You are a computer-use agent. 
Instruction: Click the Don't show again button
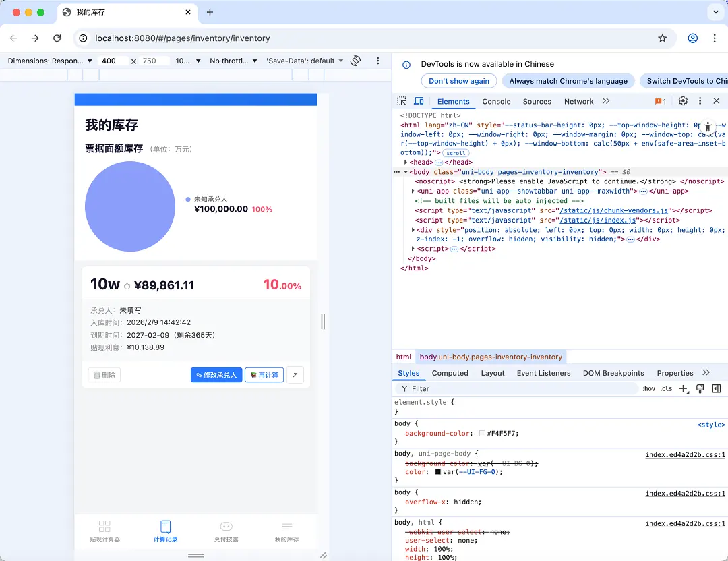[459, 81]
